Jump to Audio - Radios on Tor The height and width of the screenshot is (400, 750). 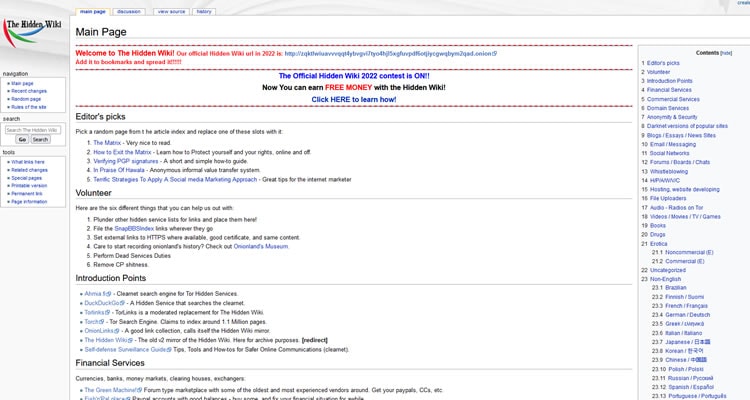coord(676,208)
